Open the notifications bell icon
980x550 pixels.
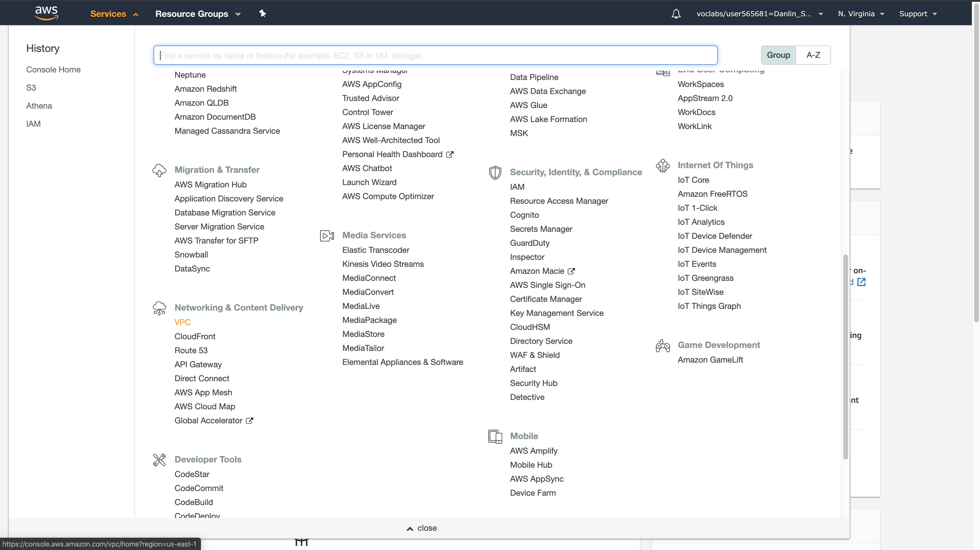[676, 14]
